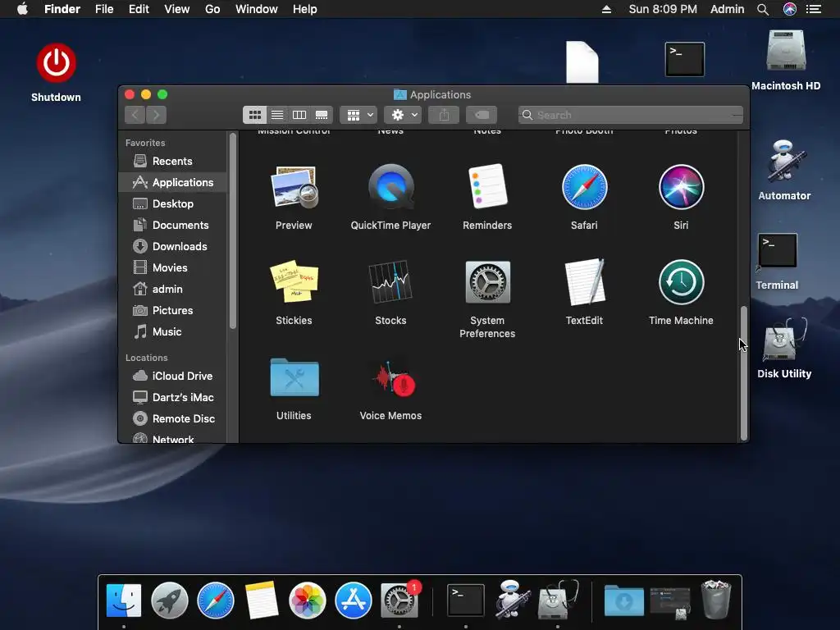This screenshot has height=630, width=840.
Task: Select the Time Machine app icon
Action: (682, 282)
